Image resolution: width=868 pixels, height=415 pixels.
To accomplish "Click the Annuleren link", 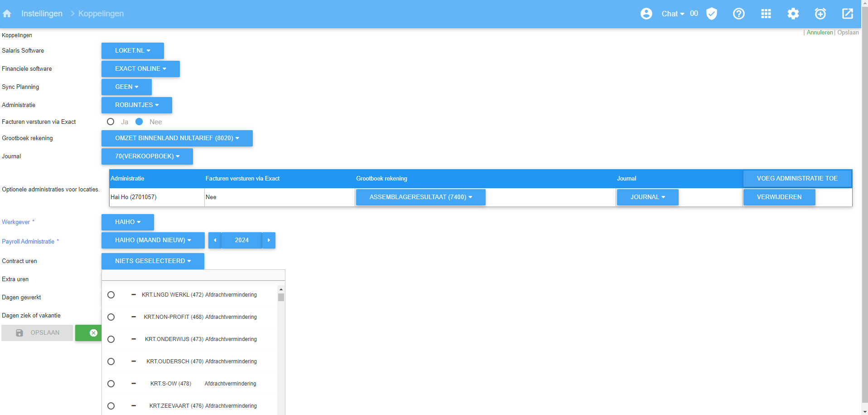I will [820, 33].
